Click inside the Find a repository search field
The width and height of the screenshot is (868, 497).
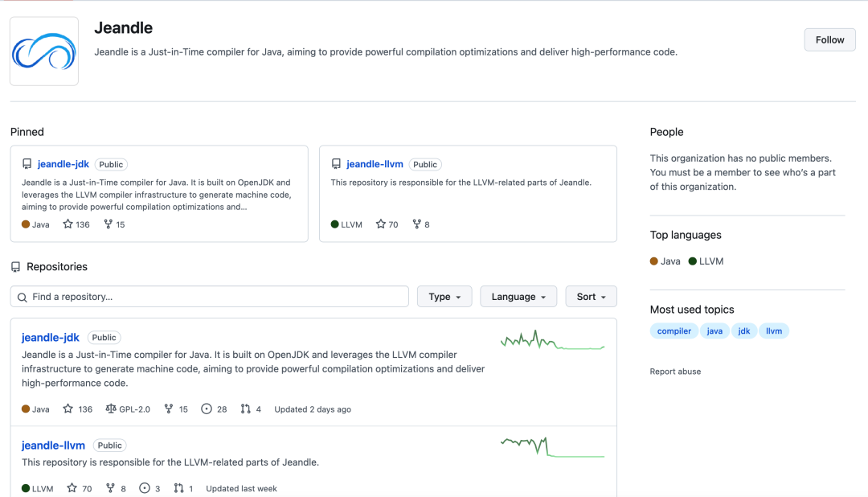[209, 296]
